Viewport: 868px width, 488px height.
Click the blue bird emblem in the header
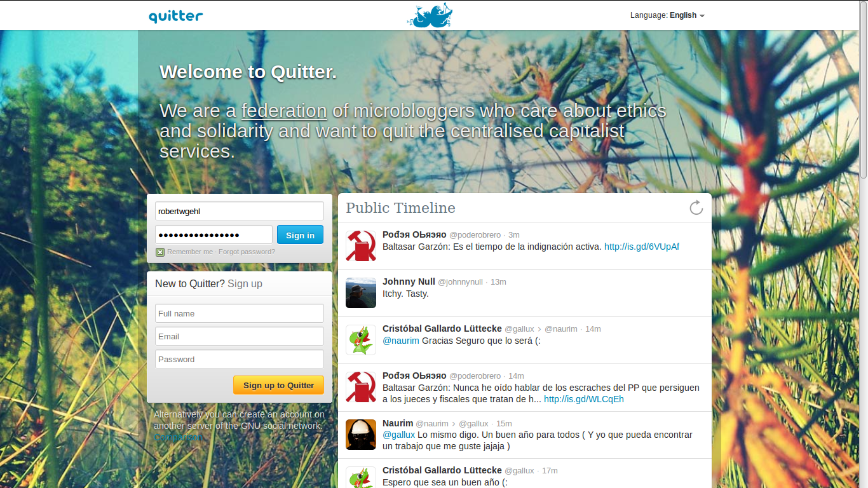[430, 16]
